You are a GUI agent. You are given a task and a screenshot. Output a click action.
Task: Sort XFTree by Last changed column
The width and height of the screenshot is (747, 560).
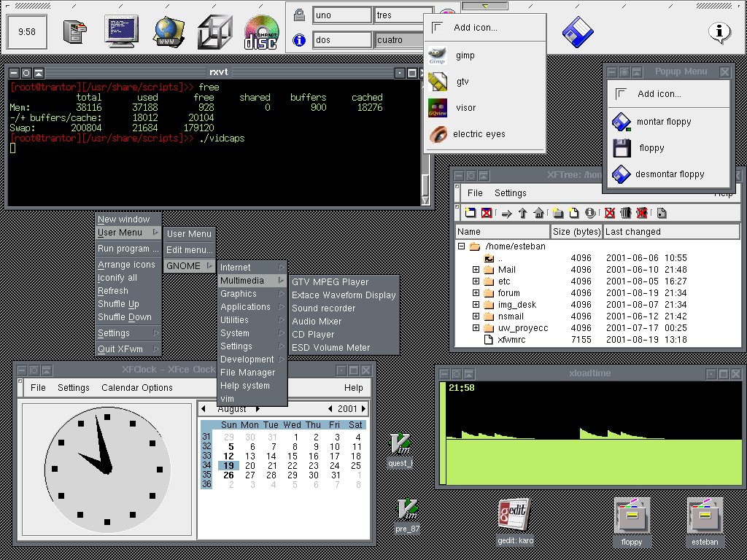pos(671,232)
